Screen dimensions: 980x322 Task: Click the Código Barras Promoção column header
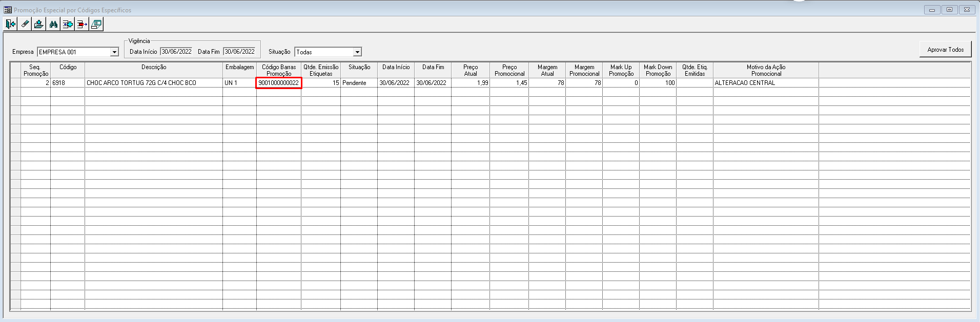click(279, 70)
